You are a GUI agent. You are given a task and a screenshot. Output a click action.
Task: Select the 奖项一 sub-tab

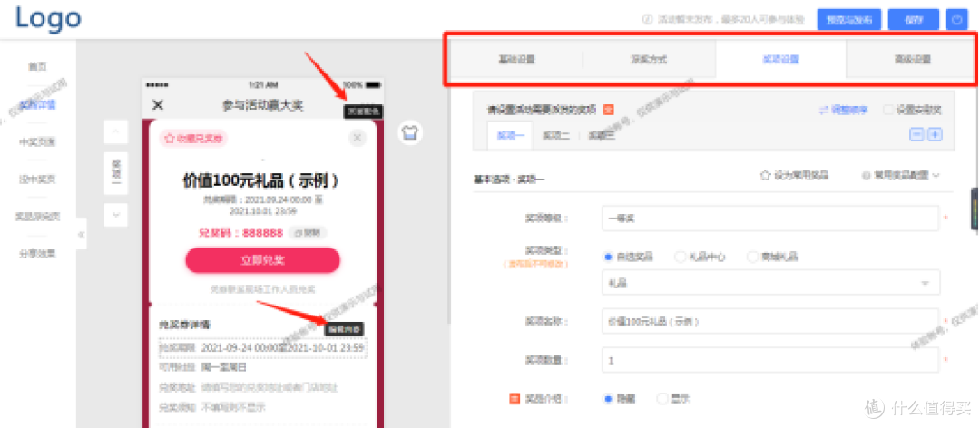(x=510, y=134)
